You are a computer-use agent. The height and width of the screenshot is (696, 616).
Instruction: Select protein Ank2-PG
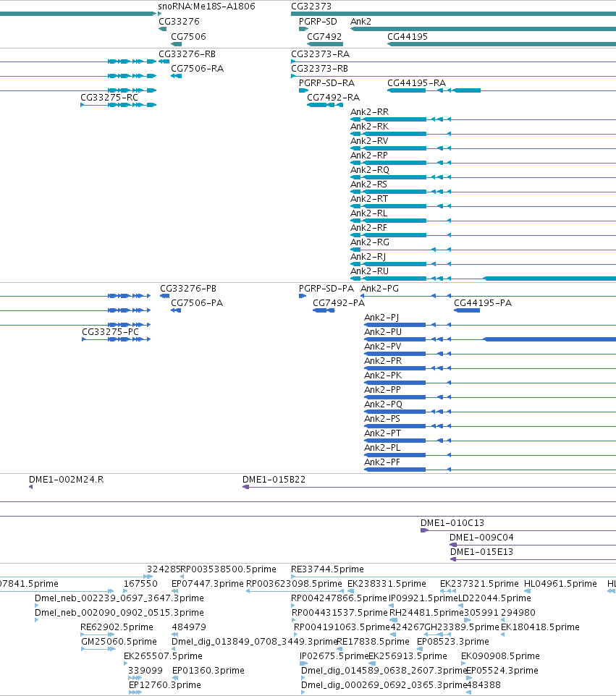click(380, 289)
